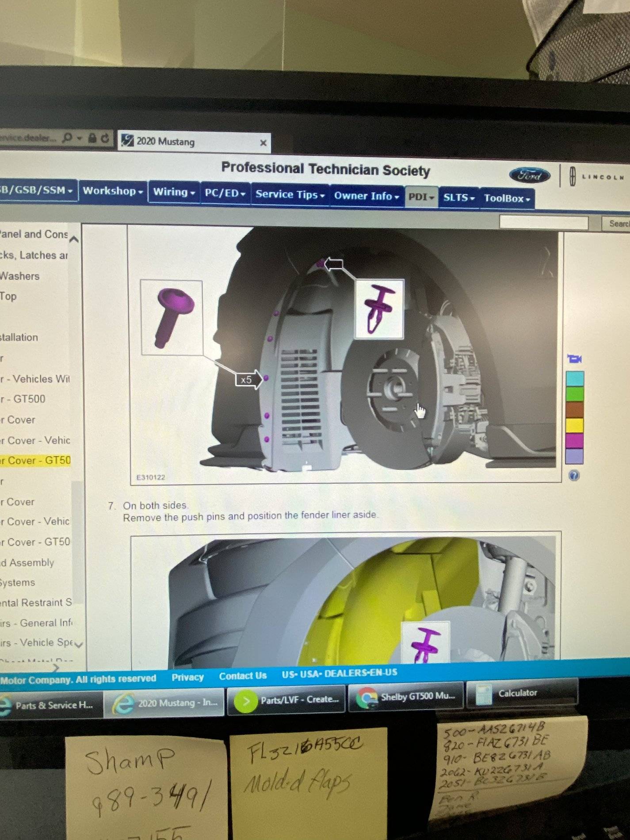Open the Owner Info dropdown
Image resolution: width=630 pixels, height=840 pixels.
(367, 196)
